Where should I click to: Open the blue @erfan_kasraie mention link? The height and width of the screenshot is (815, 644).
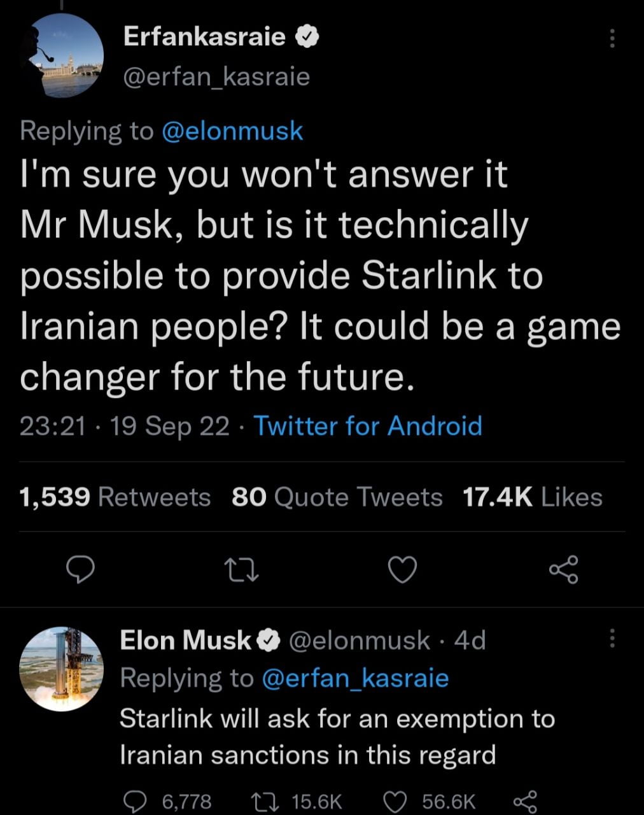[x=355, y=678]
